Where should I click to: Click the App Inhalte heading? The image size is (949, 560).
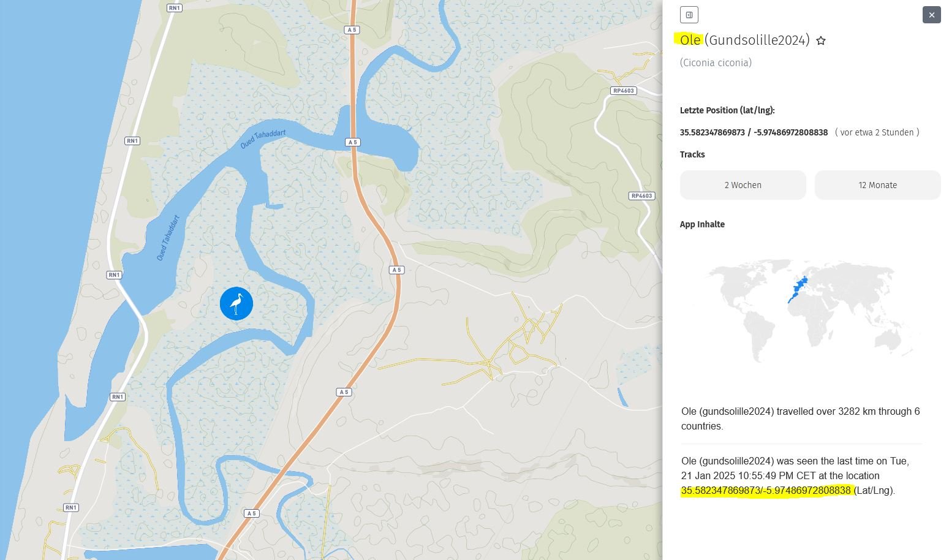(702, 224)
